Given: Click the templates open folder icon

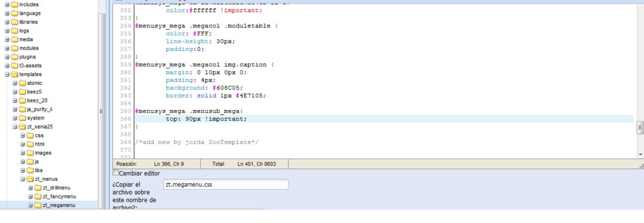Looking at the screenshot, I should coord(15,74).
